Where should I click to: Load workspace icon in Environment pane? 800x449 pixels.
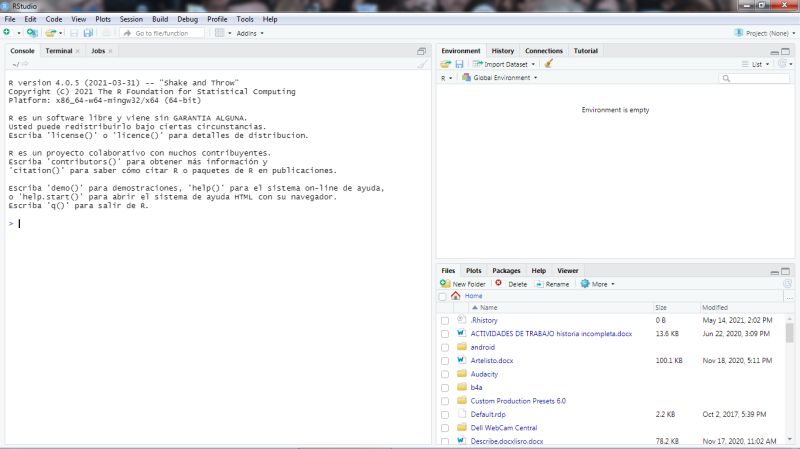[446, 64]
